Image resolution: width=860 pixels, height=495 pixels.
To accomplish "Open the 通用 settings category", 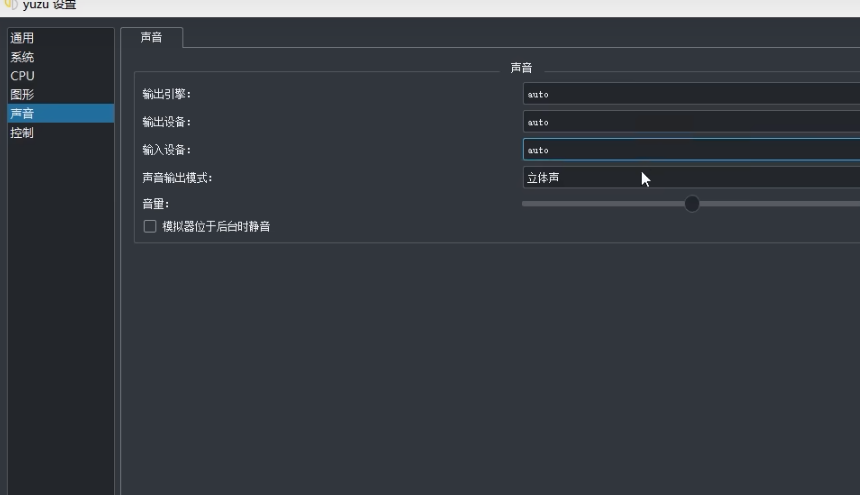I will pyautogui.click(x=22, y=38).
